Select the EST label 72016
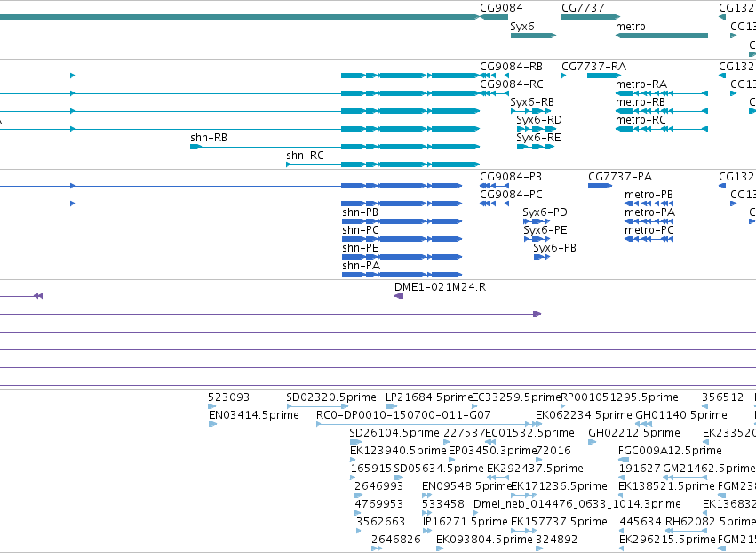This screenshot has height=553, width=756. tap(554, 451)
